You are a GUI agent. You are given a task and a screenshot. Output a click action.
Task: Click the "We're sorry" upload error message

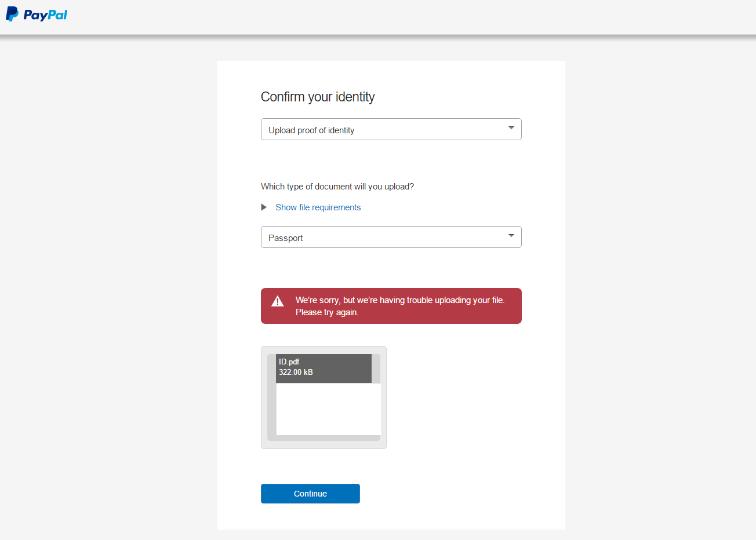399,300
